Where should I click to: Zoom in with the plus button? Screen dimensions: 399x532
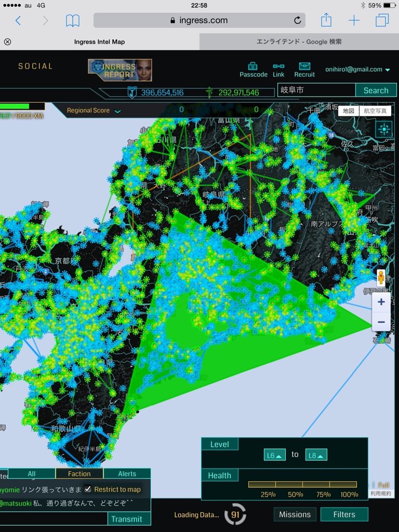point(381,302)
